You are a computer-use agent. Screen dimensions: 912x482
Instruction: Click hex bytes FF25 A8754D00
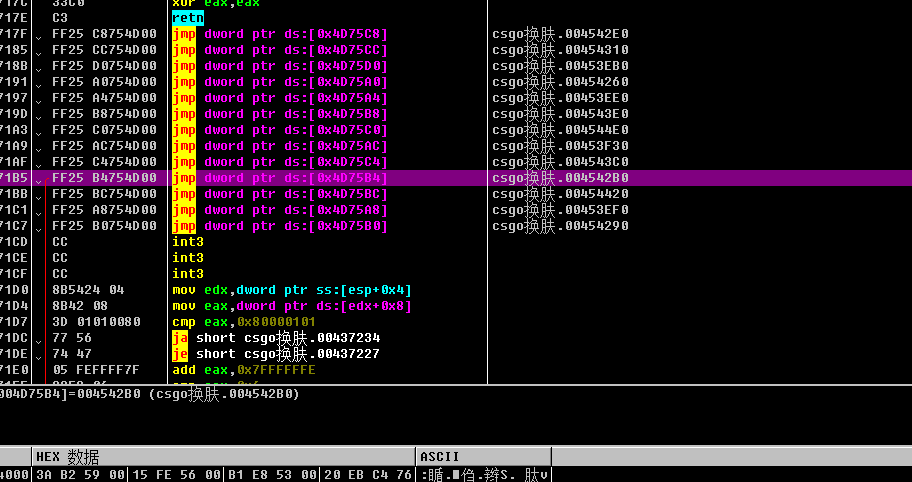tap(104, 210)
